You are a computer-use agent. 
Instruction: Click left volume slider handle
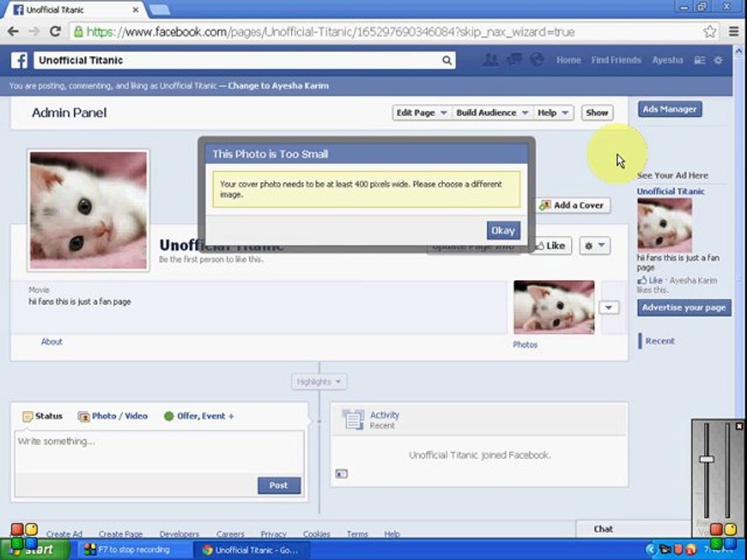pyautogui.click(x=707, y=459)
